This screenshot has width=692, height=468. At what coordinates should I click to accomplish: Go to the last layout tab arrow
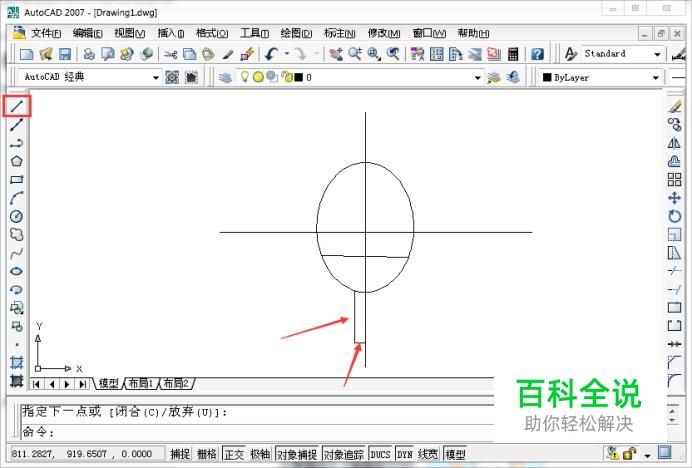pyautogui.click(x=83, y=384)
